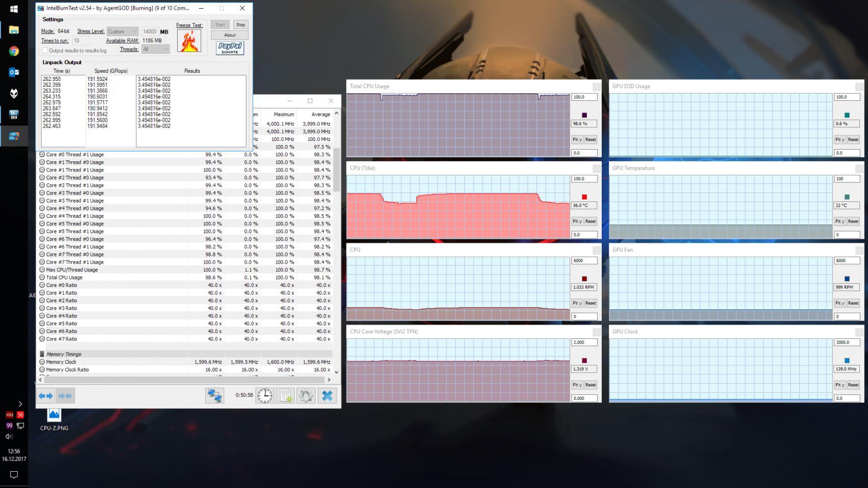Screen dimensions: 868x488
Task: Click the CPU fan graph maximum 6000 field
Action: (584, 261)
